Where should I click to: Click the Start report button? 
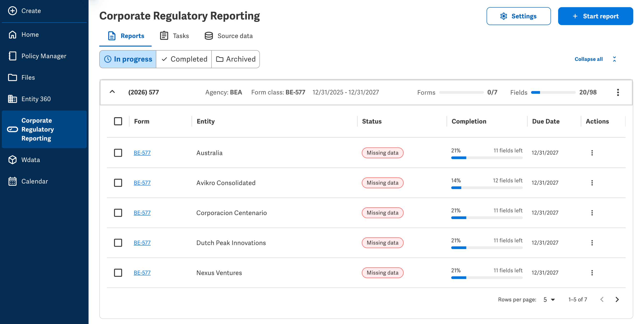click(x=595, y=16)
